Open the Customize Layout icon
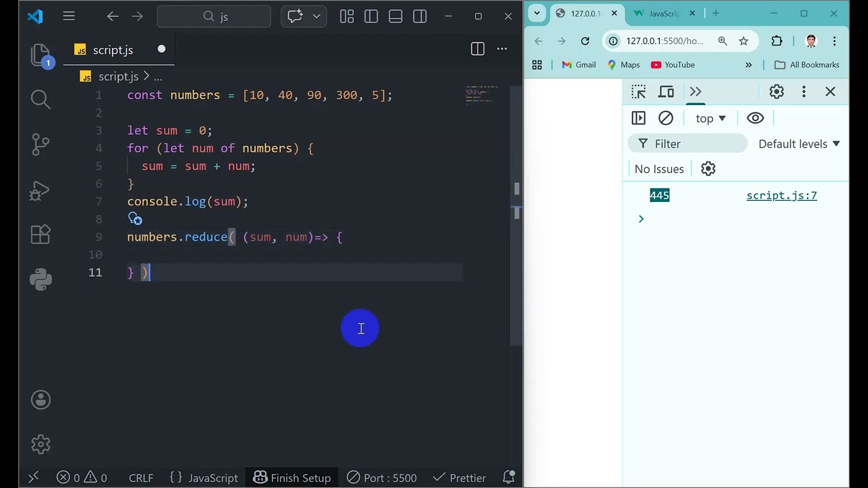The height and width of the screenshot is (488, 868). click(x=347, y=16)
